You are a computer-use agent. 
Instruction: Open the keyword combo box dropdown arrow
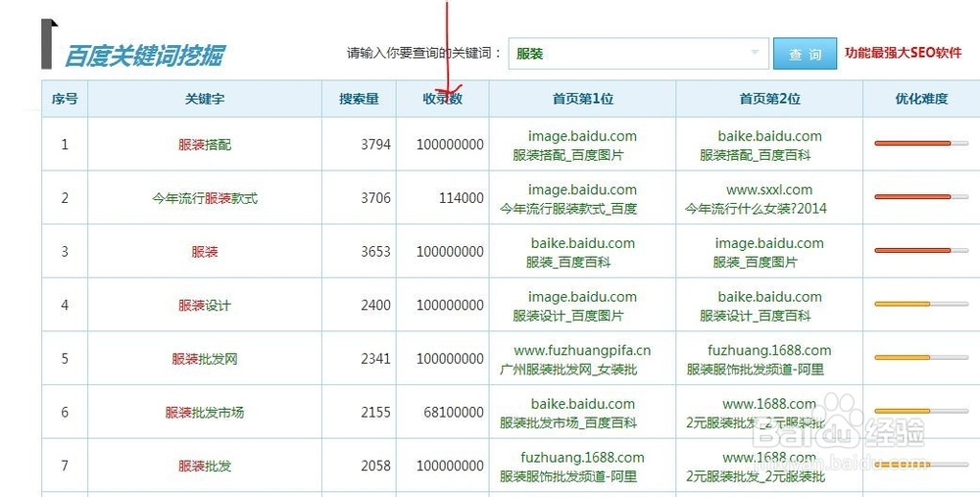tap(755, 53)
